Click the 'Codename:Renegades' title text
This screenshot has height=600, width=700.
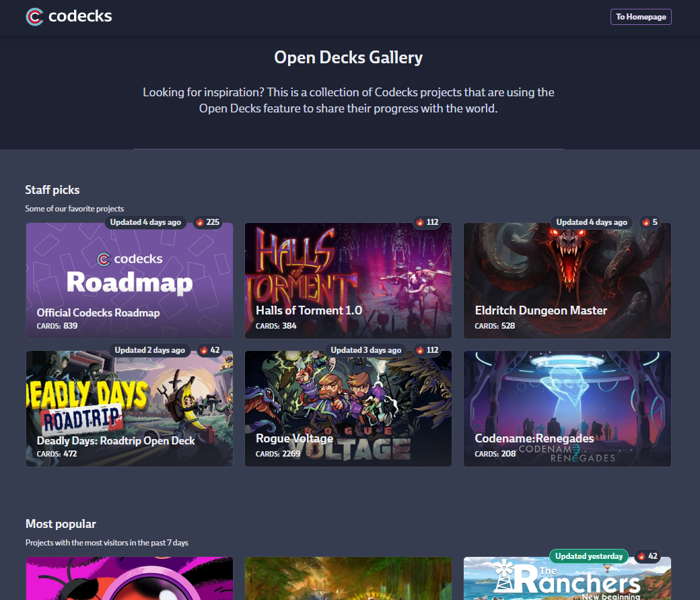(534, 438)
